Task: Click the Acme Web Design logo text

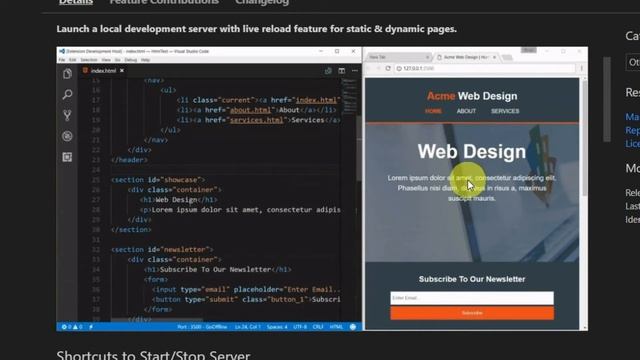Action: click(x=472, y=96)
